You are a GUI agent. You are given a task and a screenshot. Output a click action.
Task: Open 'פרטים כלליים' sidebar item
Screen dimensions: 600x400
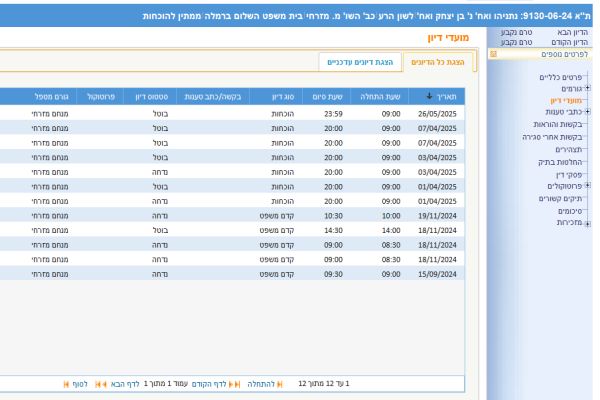click(561, 77)
